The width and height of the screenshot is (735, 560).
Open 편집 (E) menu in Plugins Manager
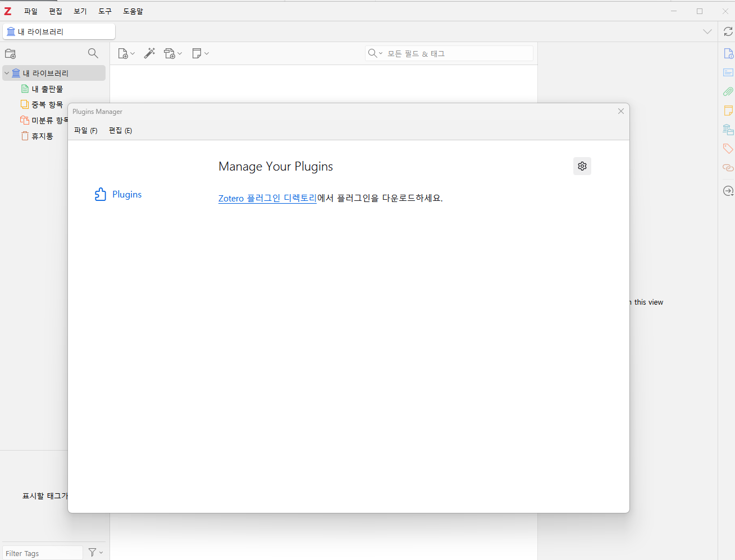pyautogui.click(x=121, y=130)
